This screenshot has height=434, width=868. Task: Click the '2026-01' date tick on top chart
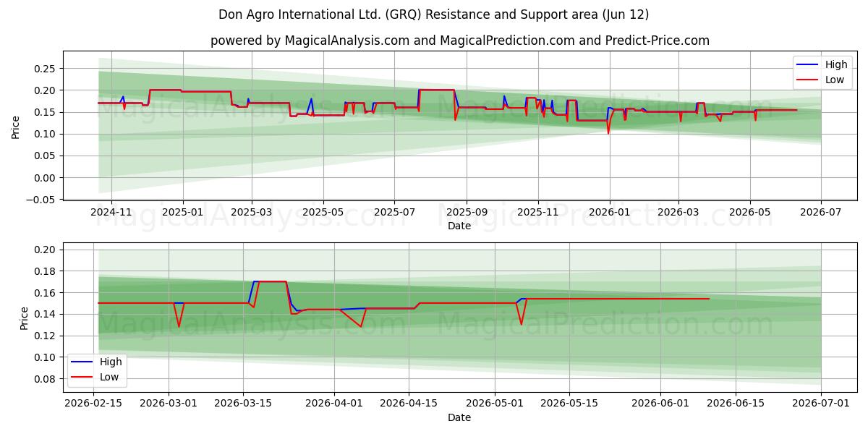click(x=609, y=211)
